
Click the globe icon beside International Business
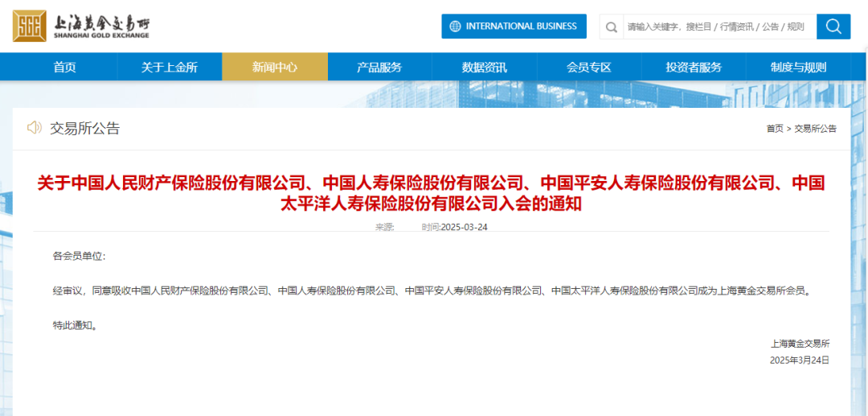pyautogui.click(x=455, y=27)
